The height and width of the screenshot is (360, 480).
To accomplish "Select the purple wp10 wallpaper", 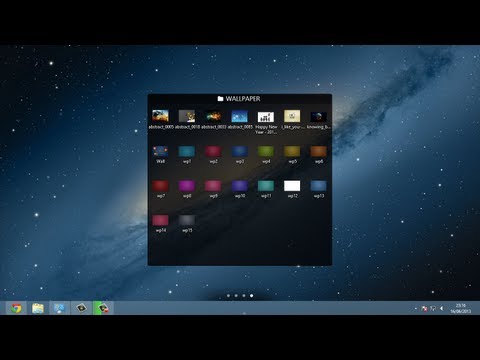I will pos(240,186).
